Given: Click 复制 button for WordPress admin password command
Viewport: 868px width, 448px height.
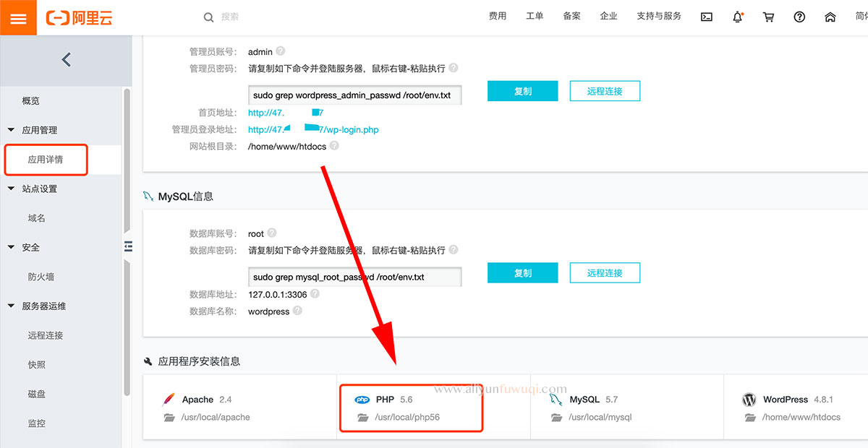Looking at the screenshot, I should click(522, 91).
